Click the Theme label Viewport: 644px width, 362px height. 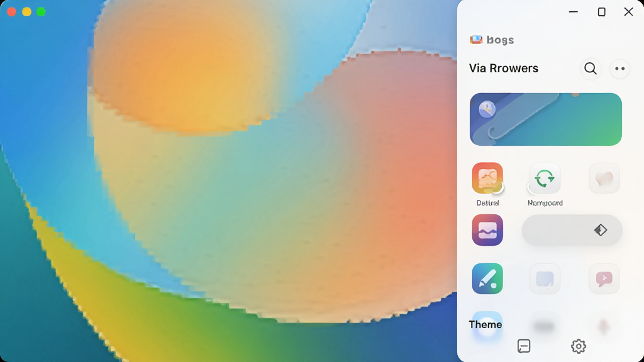click(485, 324)
